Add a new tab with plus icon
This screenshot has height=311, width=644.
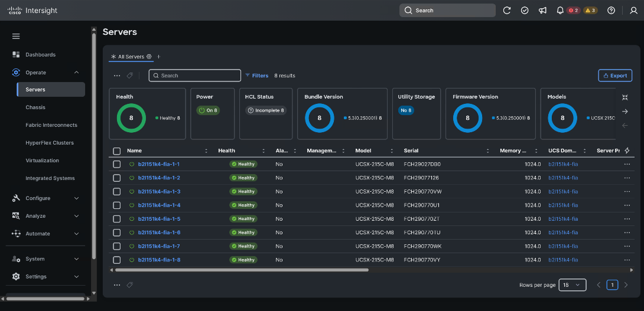click(x=158, y=57)
